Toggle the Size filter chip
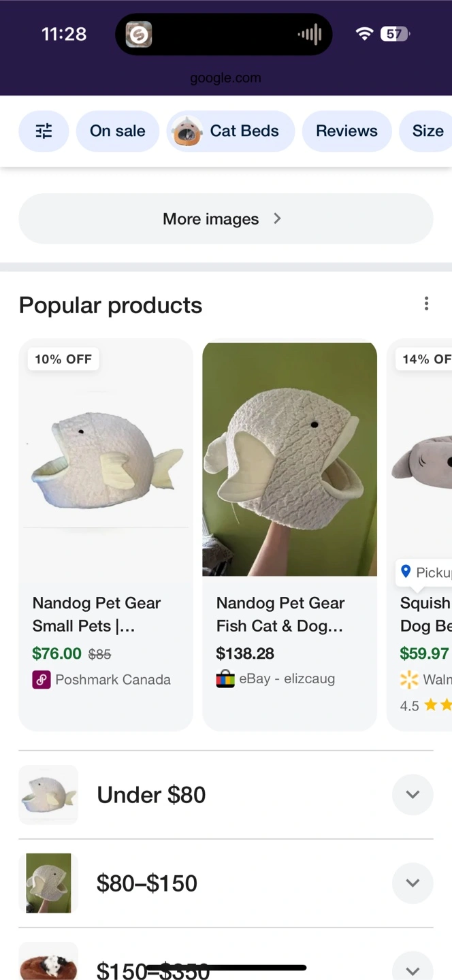 [427, 131]
